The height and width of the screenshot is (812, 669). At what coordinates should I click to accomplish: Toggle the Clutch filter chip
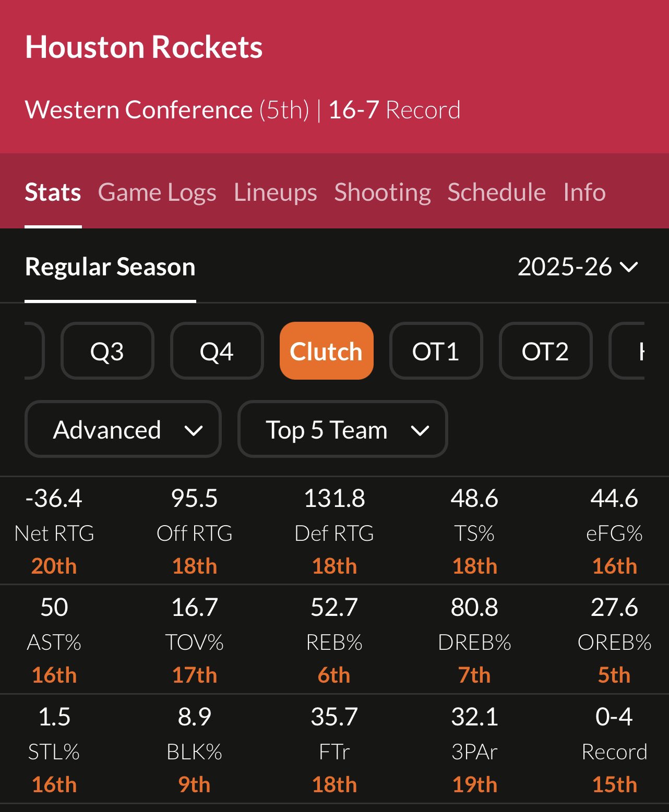[326, 351]
